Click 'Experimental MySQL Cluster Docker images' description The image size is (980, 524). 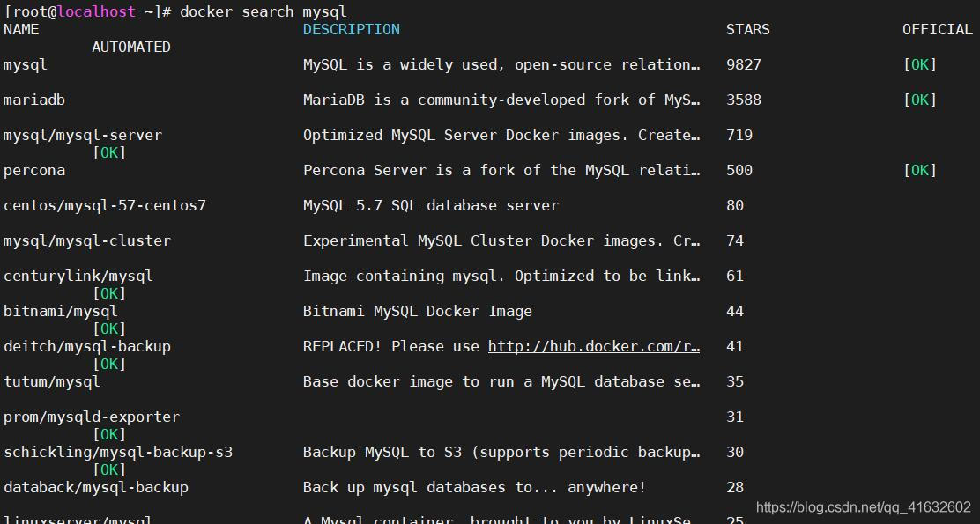click(501, 241)
